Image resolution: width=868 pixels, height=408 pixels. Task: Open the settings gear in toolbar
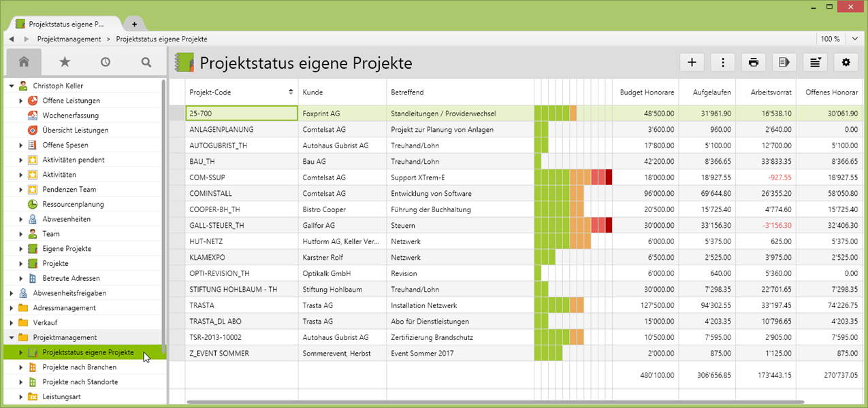tap(846, 63)
